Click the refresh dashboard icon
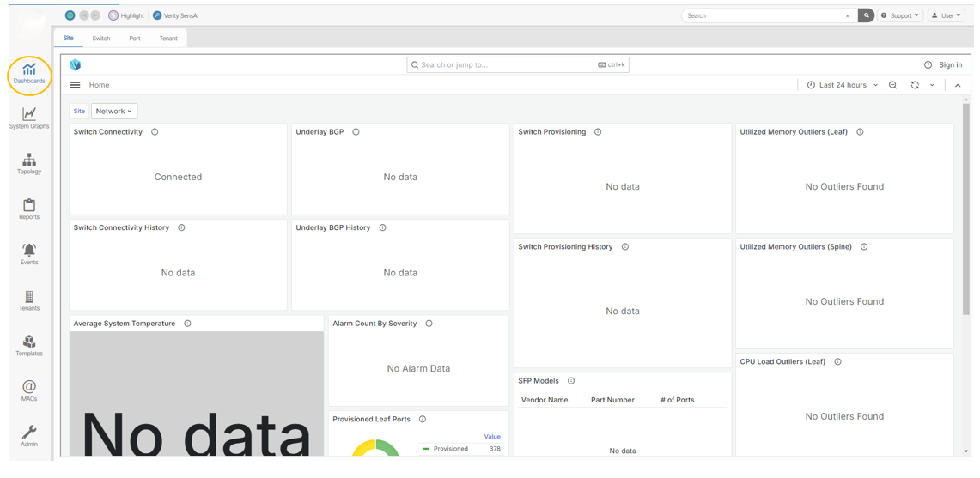980x478 pixels. pos(915,85)
